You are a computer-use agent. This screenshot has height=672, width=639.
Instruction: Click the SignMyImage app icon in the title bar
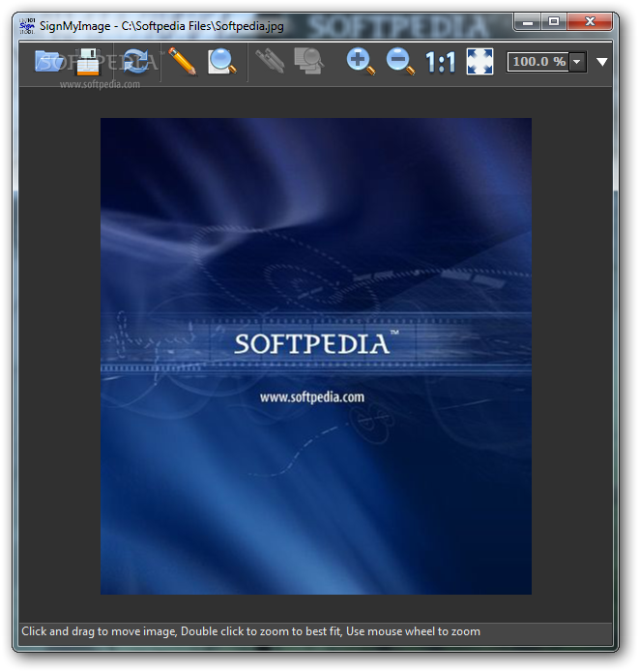tap(27, 26)
